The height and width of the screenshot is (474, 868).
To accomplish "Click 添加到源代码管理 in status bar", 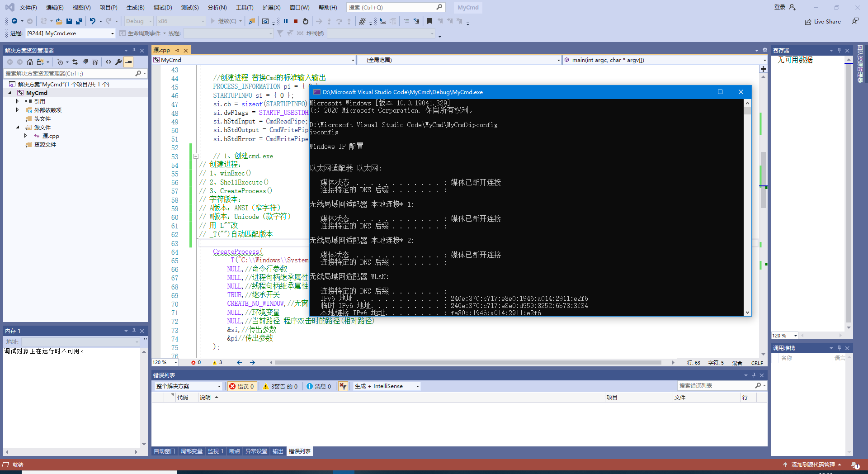I will pos(812,465).
